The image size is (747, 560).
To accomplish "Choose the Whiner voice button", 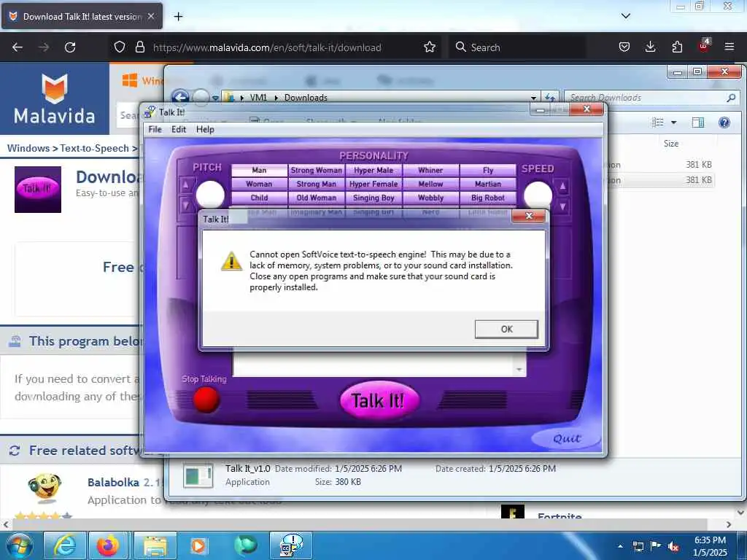I will click(430, 170).
